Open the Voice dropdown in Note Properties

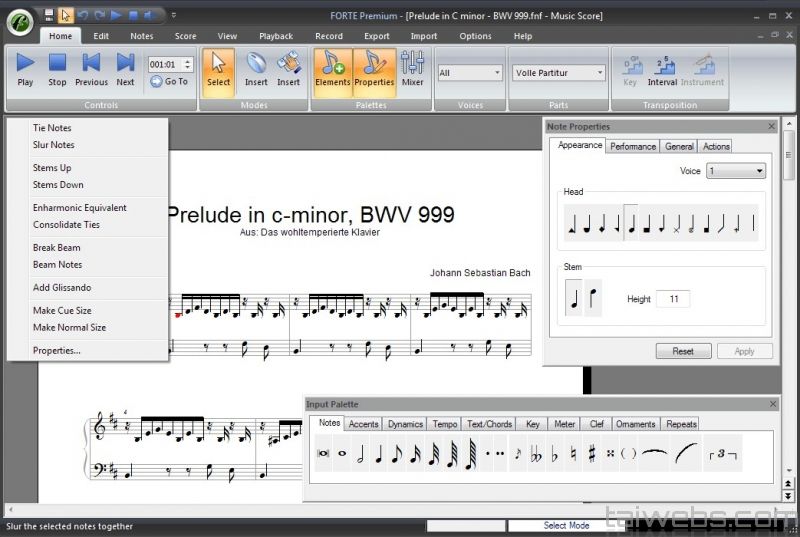(x=736, y=171)
